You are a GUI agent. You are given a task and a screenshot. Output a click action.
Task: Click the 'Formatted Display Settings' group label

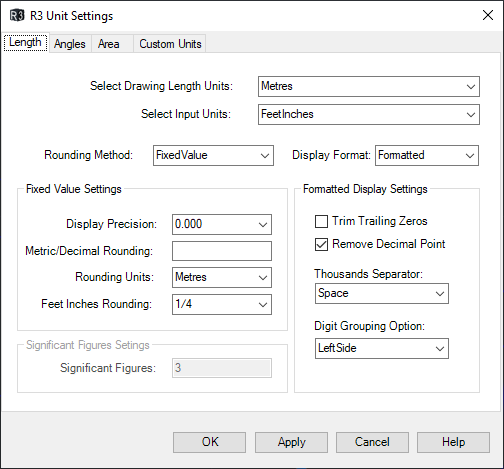point(365,189)
